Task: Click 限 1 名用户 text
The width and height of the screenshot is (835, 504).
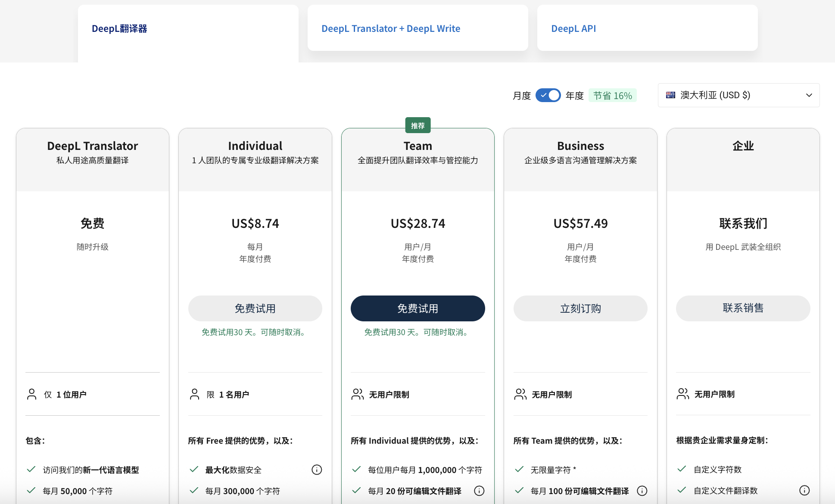Action: (x=227, y=395)
